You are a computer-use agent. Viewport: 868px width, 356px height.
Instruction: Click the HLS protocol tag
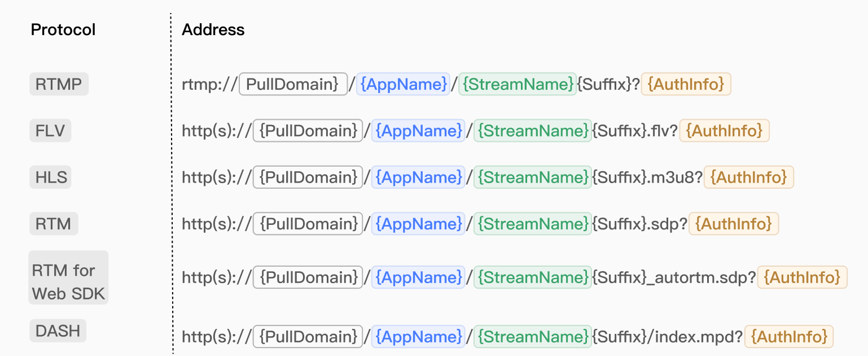[x=51, y=177]
